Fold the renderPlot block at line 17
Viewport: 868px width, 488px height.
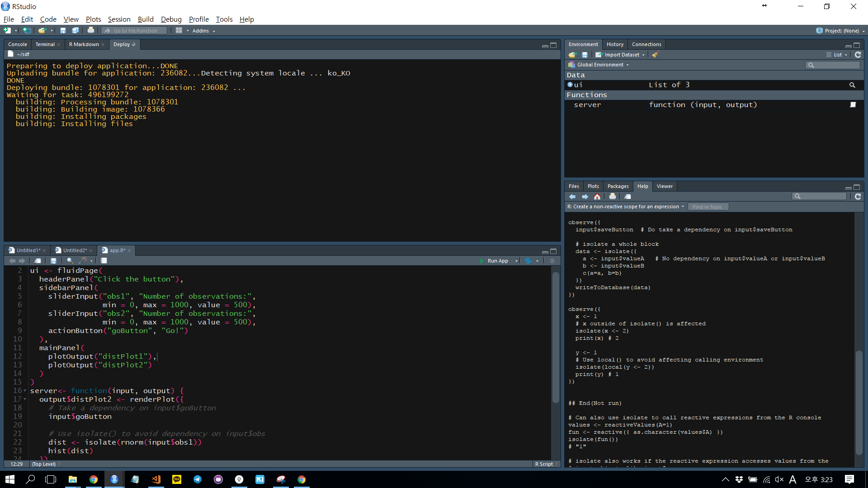point(25,399)
